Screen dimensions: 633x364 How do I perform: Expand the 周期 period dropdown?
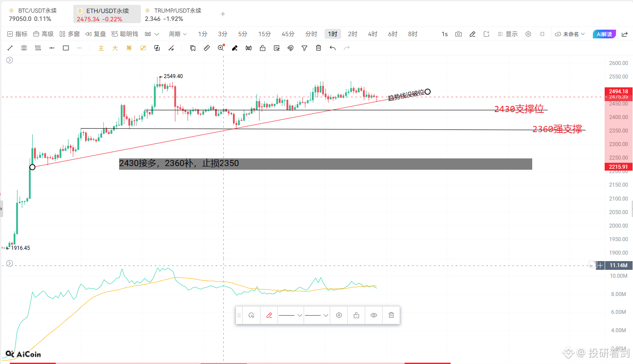[178, 34]
